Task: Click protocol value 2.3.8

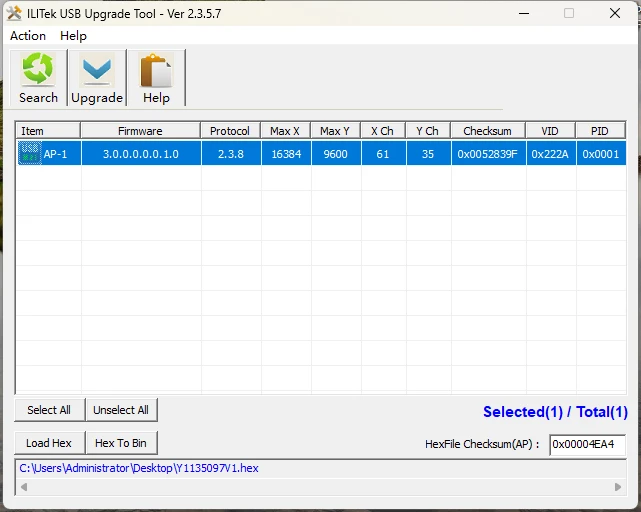Action: click(231, 154)
